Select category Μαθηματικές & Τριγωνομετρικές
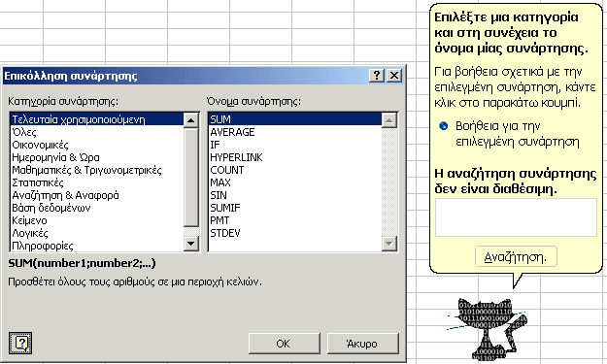Viewport: 607px width, 364px height. coord(96,170)
